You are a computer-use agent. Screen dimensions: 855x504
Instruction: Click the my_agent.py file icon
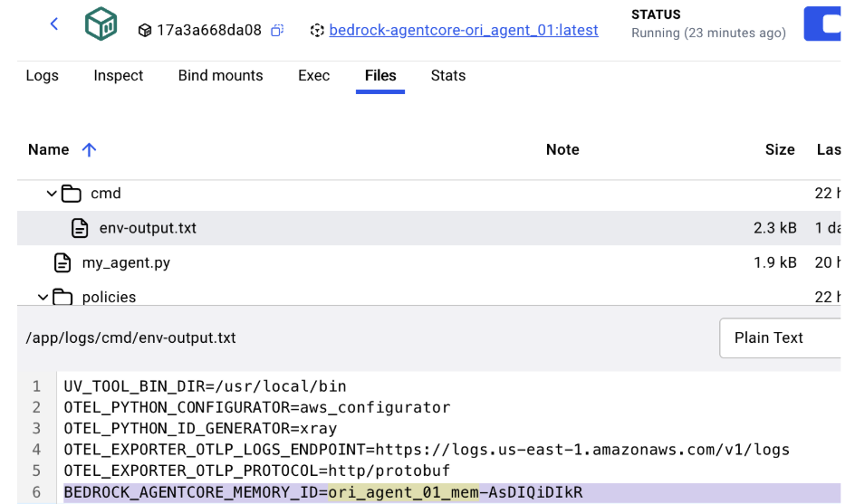click(x=62, y=262)
